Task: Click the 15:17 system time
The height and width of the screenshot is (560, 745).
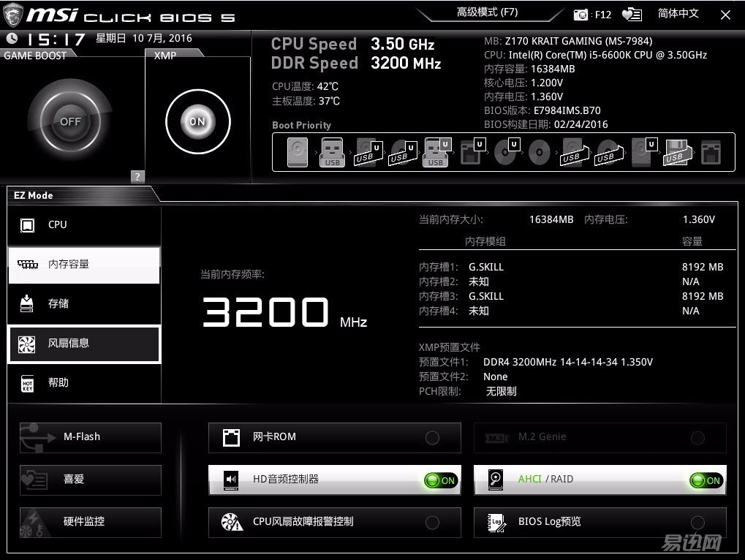Action: 56,39
